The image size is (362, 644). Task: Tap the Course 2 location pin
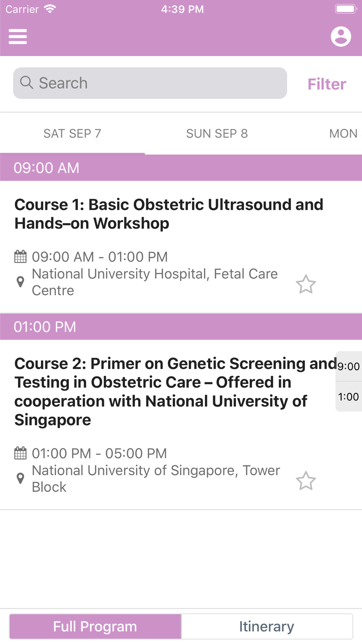tap(21, 478)
